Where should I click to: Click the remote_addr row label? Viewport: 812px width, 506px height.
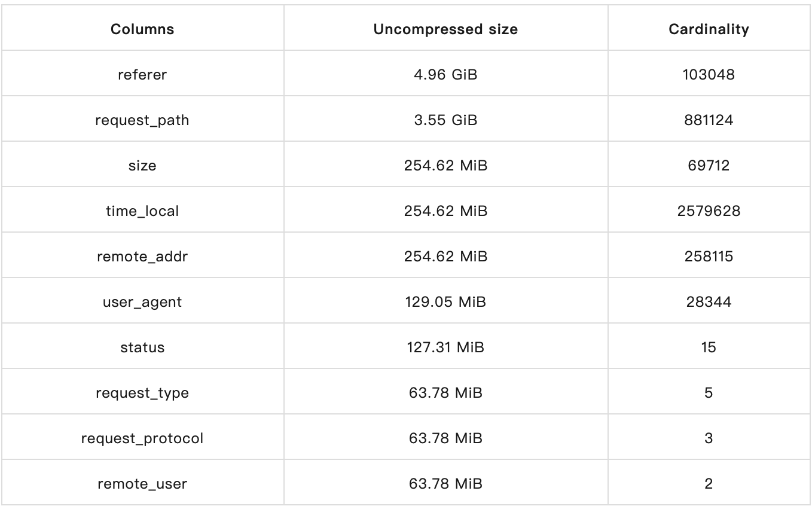tap(142, 257)
